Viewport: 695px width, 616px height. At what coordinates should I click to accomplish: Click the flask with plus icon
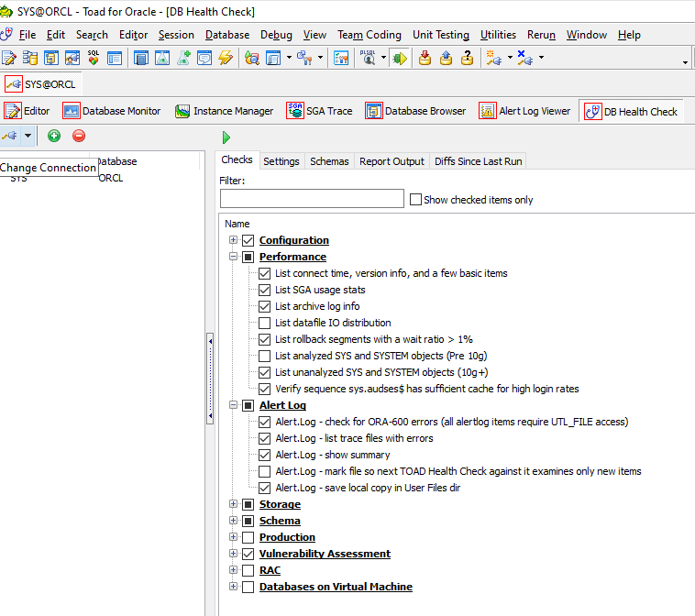183,58
